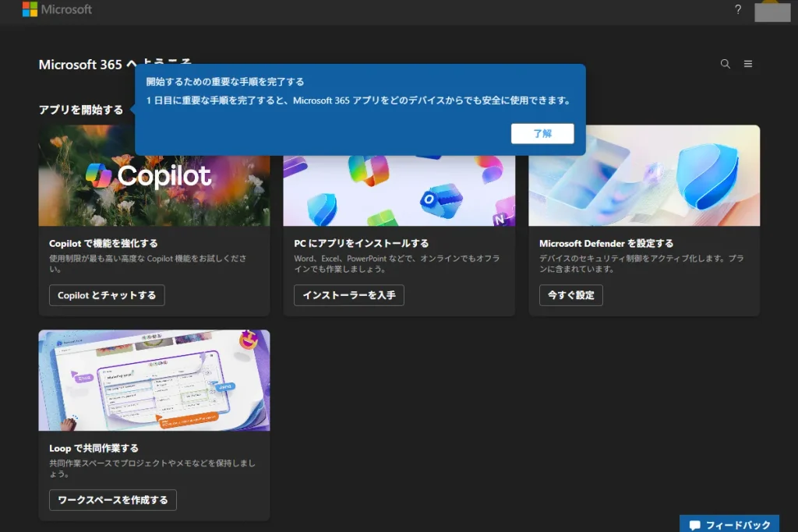Open the account profile avatar
Screen dimensions: 798x532
[772, 11]
